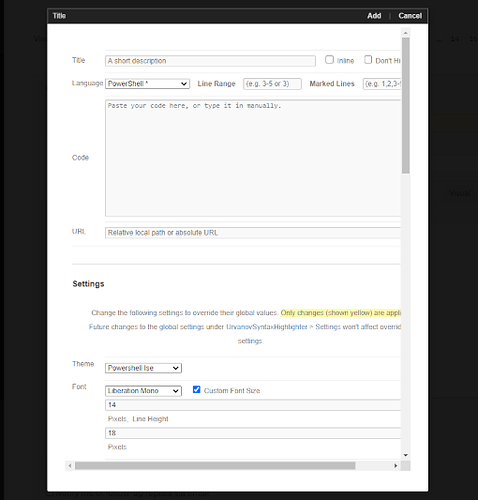
Task: Cancel the code insertion dialog
Action: [410, 16]
